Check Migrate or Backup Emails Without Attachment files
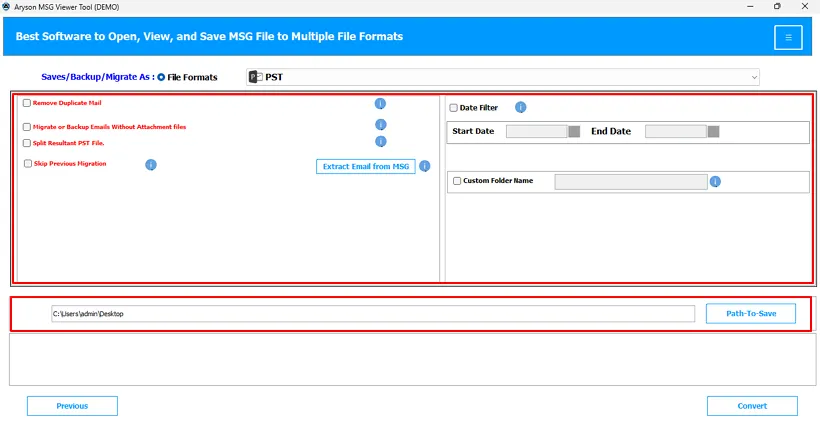Screen dimensions: 820x432 tap(27, 127)
